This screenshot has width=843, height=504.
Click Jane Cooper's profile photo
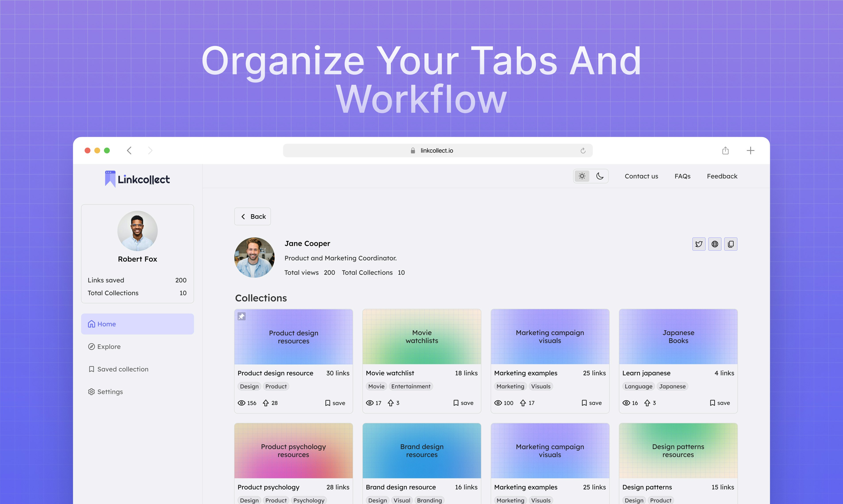[255, 258]
